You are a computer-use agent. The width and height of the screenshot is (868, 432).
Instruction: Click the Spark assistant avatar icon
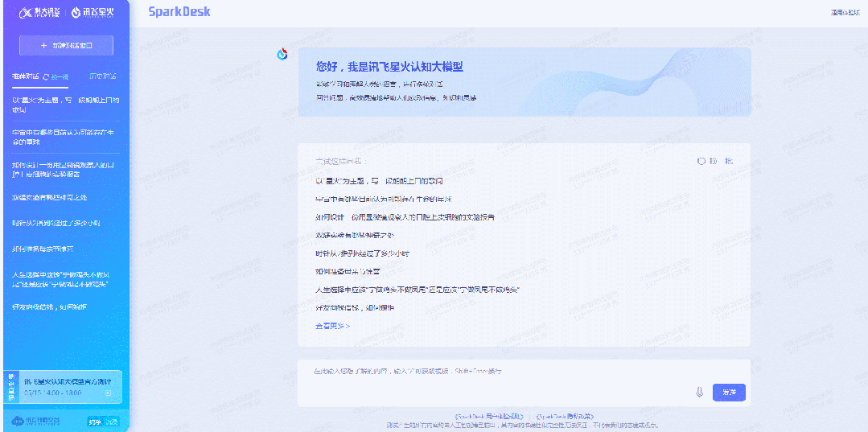pyautogui.click(x=282, y=54)
